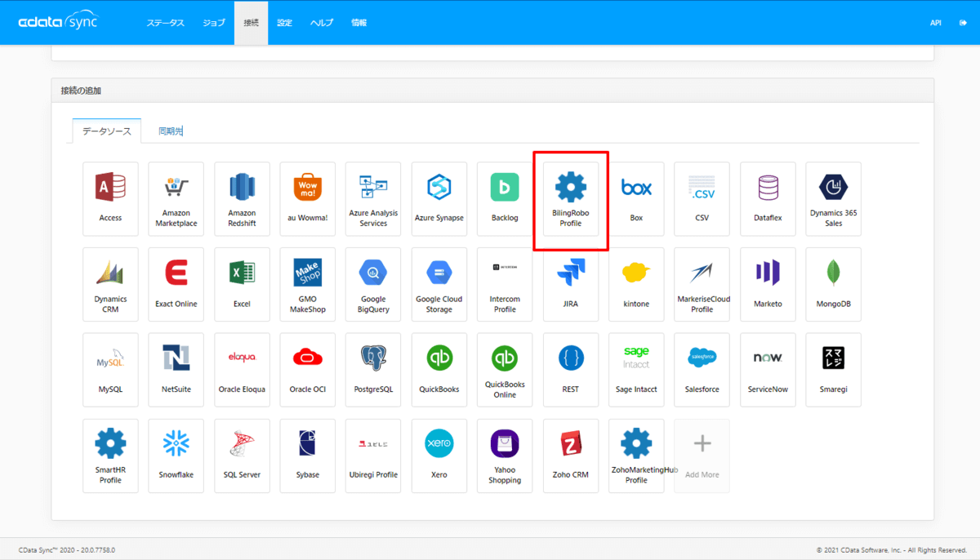Screen dimensions: 980x560
Task: Select Azure Analysis Services connector
Action: coord(373,198)
